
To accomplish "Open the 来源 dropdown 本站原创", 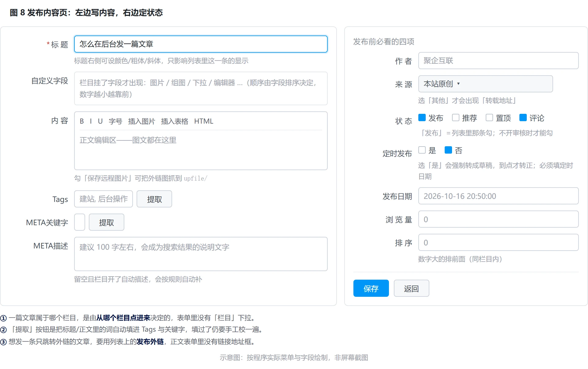I will click(485, 84).
